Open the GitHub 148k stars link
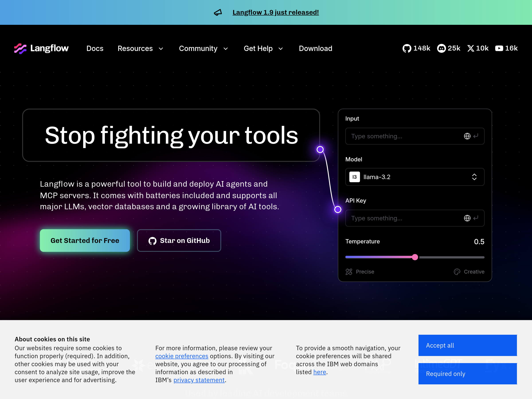Viewport: 532px width, 399px height. coord(416,48)
